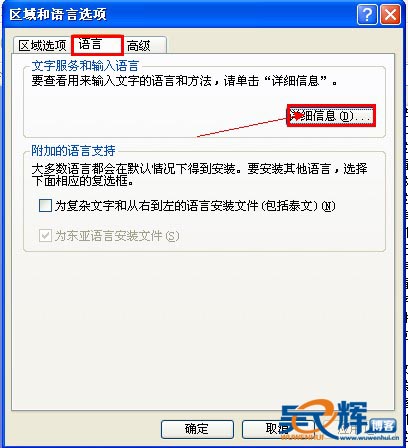This screenshot has height=448, width=408.
Task: Click the 大多数语言都会在默认情况下 description text
Action: [199, 174]
